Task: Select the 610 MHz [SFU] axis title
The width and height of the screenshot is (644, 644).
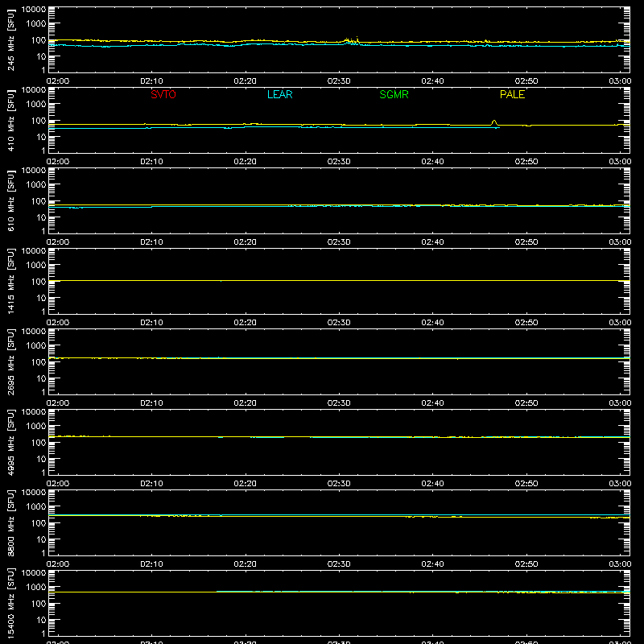Action: pyautogui.click(x=10, y=200)
